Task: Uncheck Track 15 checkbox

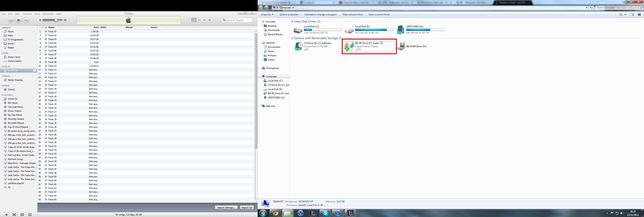Action: coord(46,85)
